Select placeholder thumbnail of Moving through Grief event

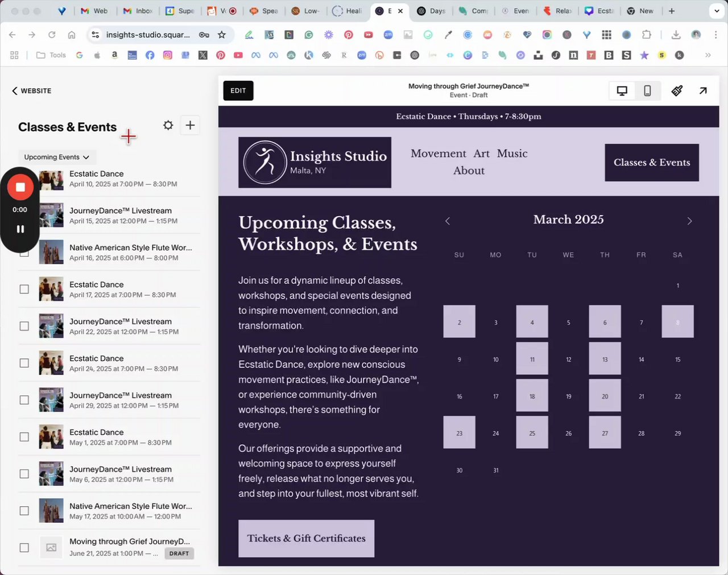point(51,548)
